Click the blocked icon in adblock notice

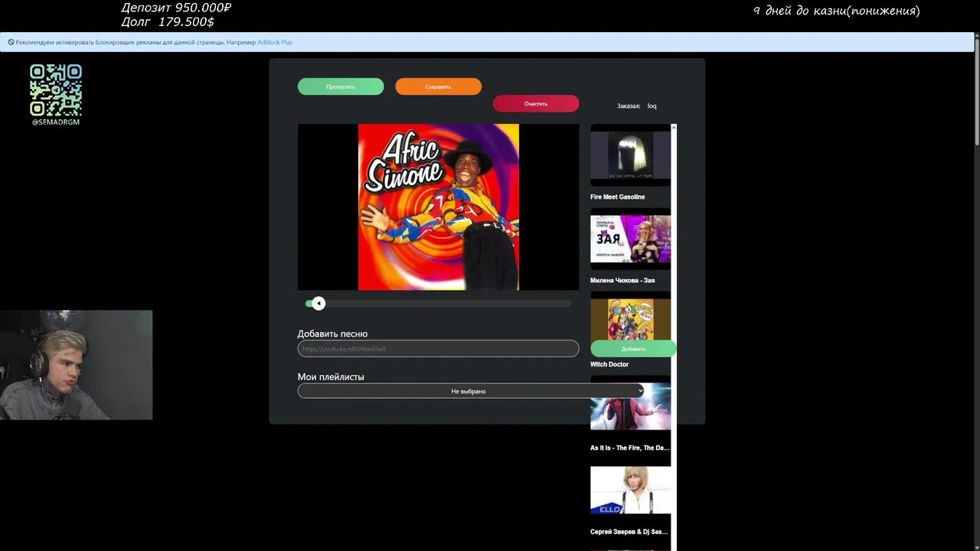[11, 42]
